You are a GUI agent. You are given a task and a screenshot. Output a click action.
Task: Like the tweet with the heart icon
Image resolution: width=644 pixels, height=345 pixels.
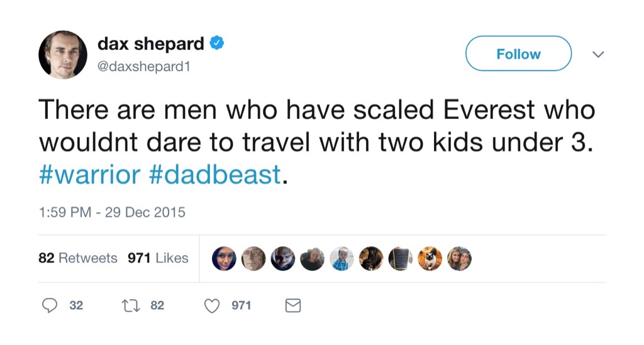pos(213,305)
